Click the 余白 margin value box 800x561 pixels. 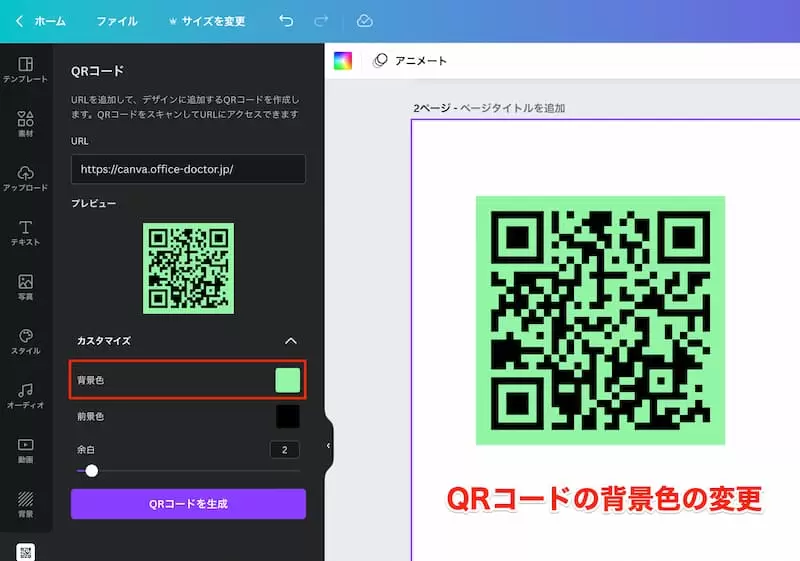pyautogui.click(x=284, y=450)
